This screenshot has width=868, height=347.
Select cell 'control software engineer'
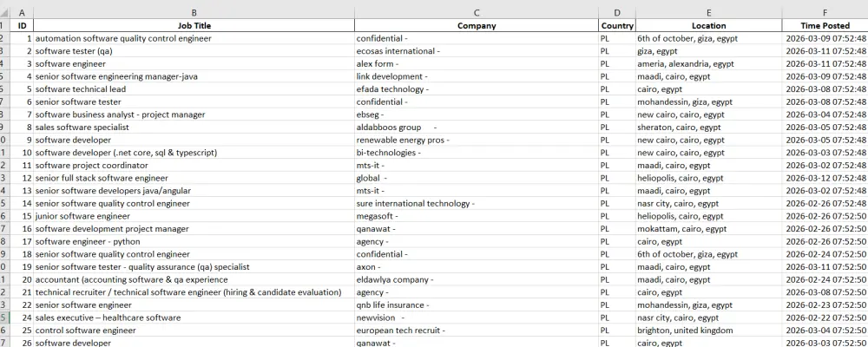(194, 331)
